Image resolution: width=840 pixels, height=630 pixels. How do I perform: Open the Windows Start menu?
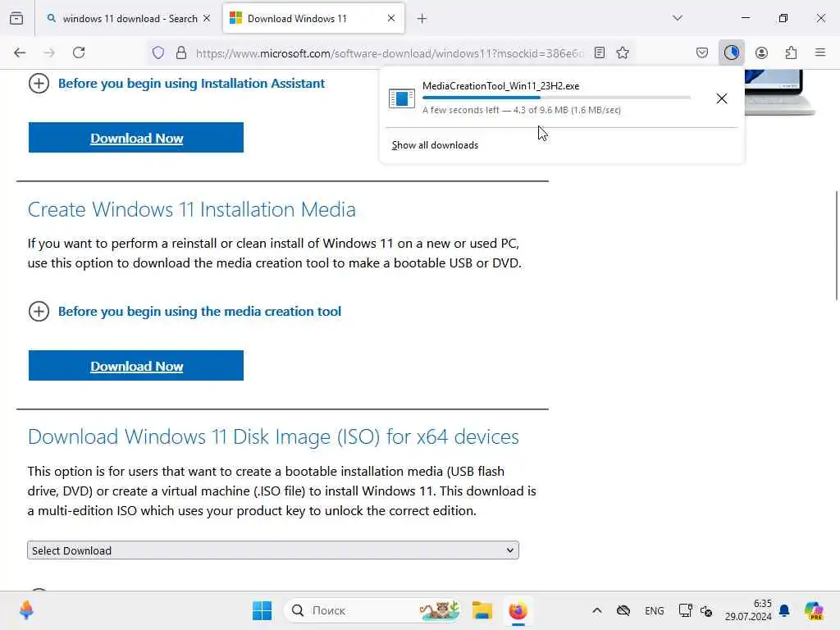[262, 610]
